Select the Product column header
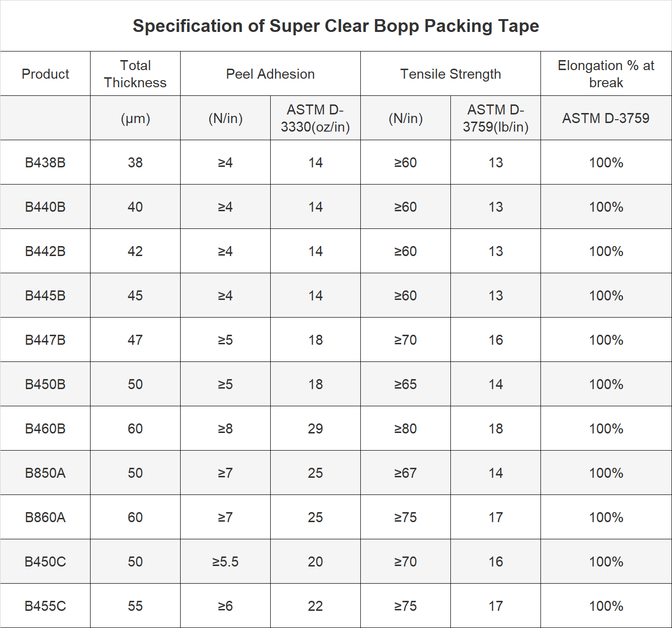Screen dimensions: 672x628 [45, 74]
